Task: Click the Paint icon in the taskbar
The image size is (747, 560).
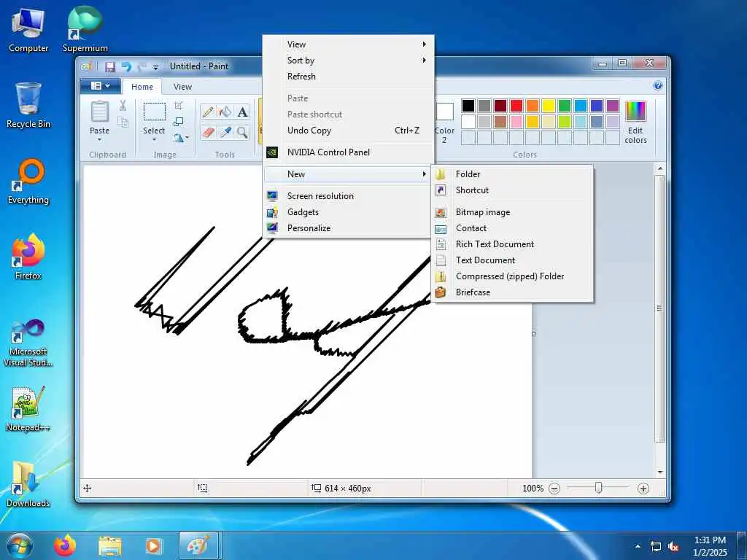Action: coord(198,545)
